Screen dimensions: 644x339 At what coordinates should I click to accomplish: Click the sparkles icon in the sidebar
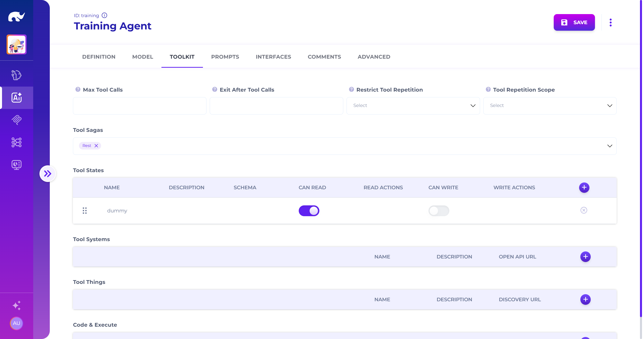coord(16,305)
